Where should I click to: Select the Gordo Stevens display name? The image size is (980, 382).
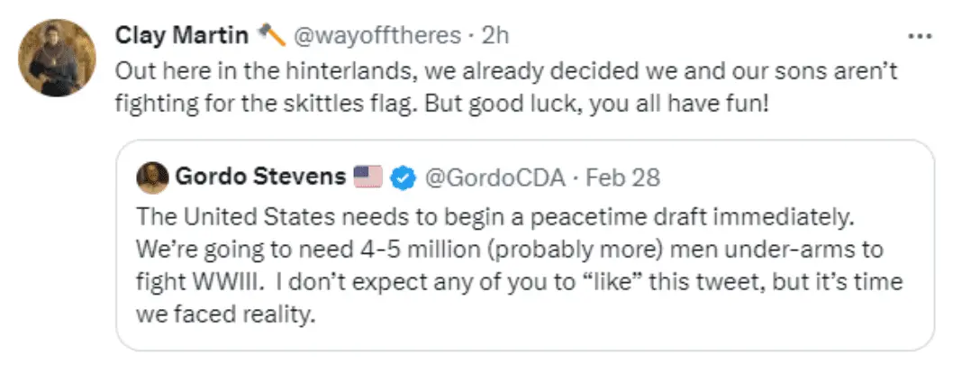point(260,177)
